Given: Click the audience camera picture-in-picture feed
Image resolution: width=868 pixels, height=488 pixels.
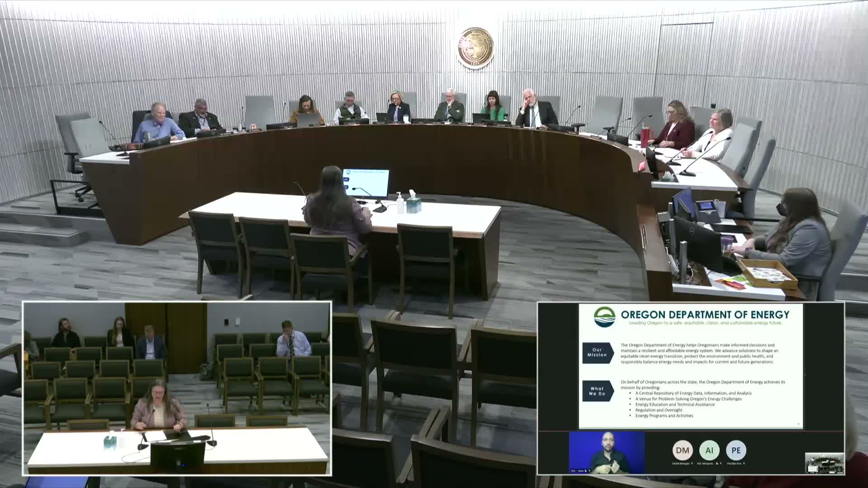Looking at the screenshot, I should 177,389.
